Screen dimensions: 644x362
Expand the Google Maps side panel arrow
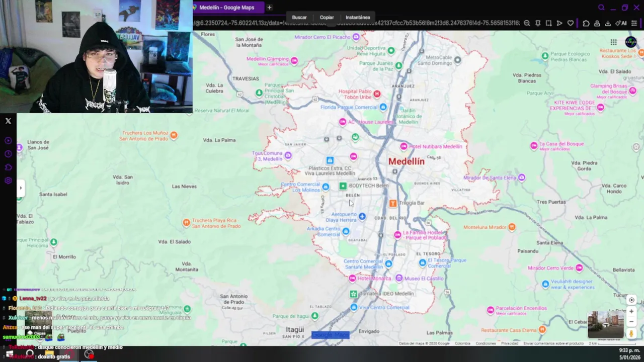tap(21, 188)
